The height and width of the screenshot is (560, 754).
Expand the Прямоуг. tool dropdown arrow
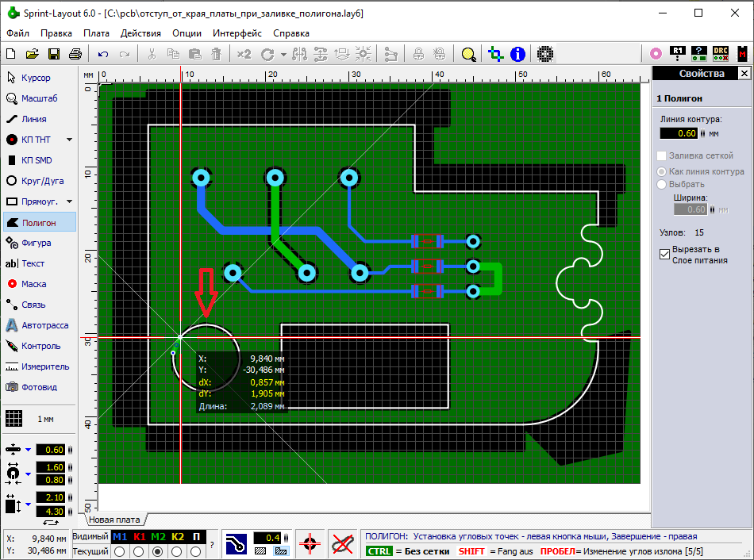coord(69,201)
